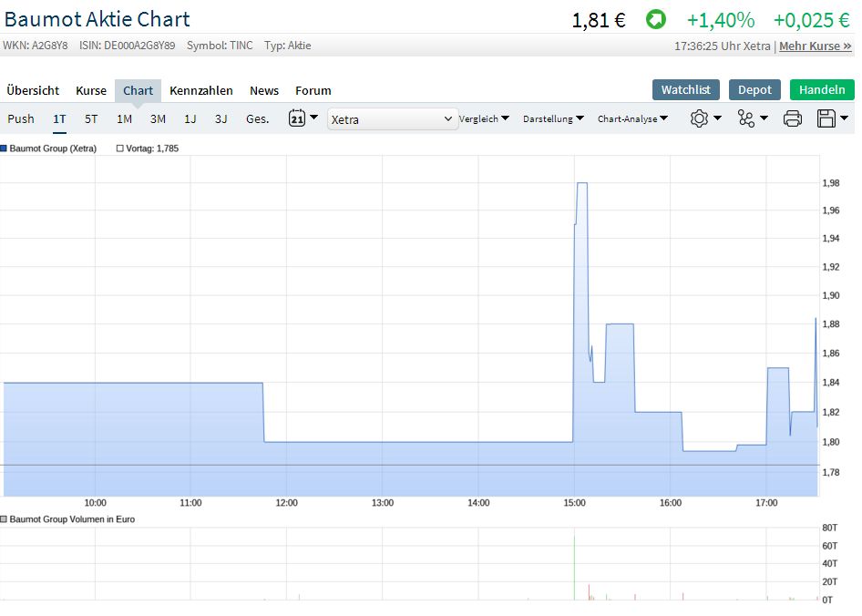Click the gray Volumen legend square
The height and width of the screenshot is (616, 862).
pos(4,519)
